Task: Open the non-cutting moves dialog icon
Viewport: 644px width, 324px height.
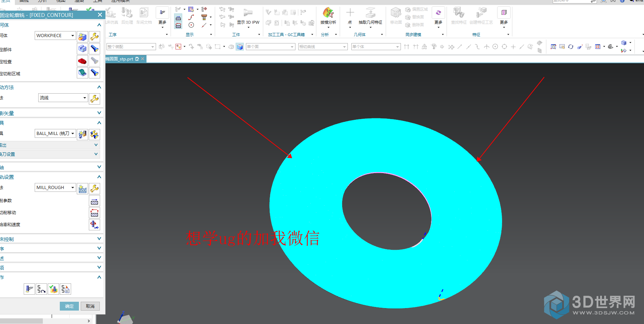Action: point(94,213)
